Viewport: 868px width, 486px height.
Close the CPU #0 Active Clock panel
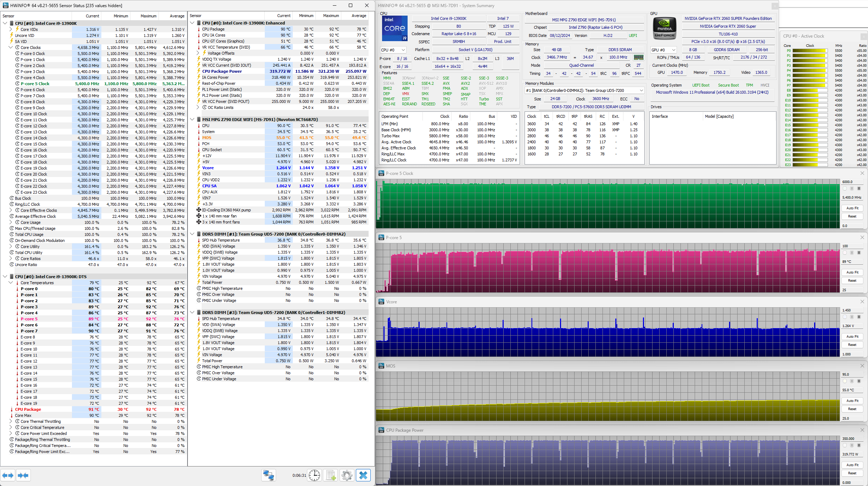[x=863, y=36]
